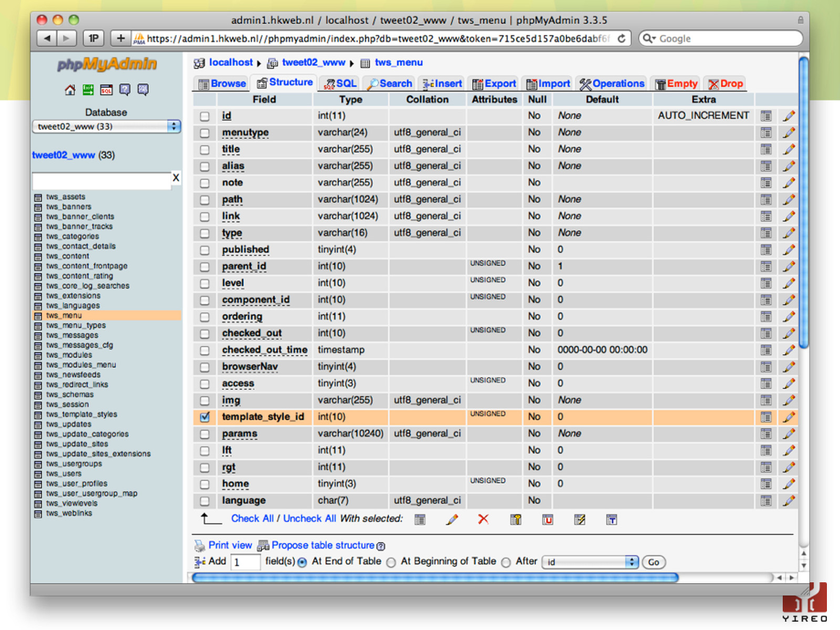Open the SQL documentation icon in sidebar

click(x=143, y=90)
